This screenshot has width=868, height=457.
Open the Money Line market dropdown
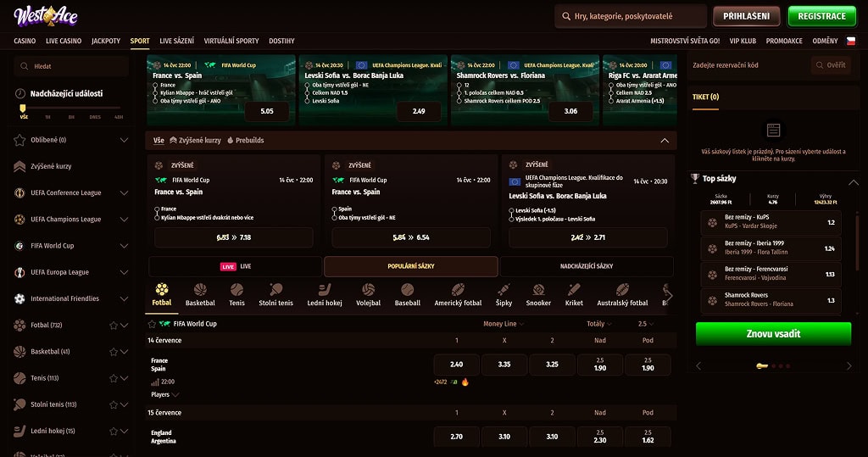[x=504, y=324]
